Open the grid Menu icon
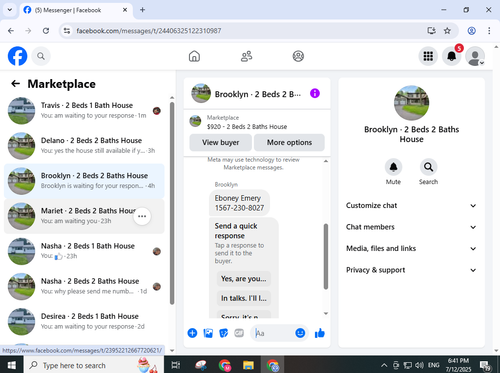The width and height of the screenshot is (500, 373). (428, 56)
